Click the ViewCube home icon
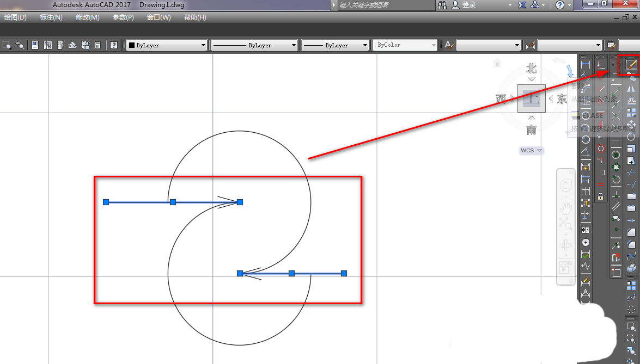This screenshot has width=640, height=364. pos(497,63)
